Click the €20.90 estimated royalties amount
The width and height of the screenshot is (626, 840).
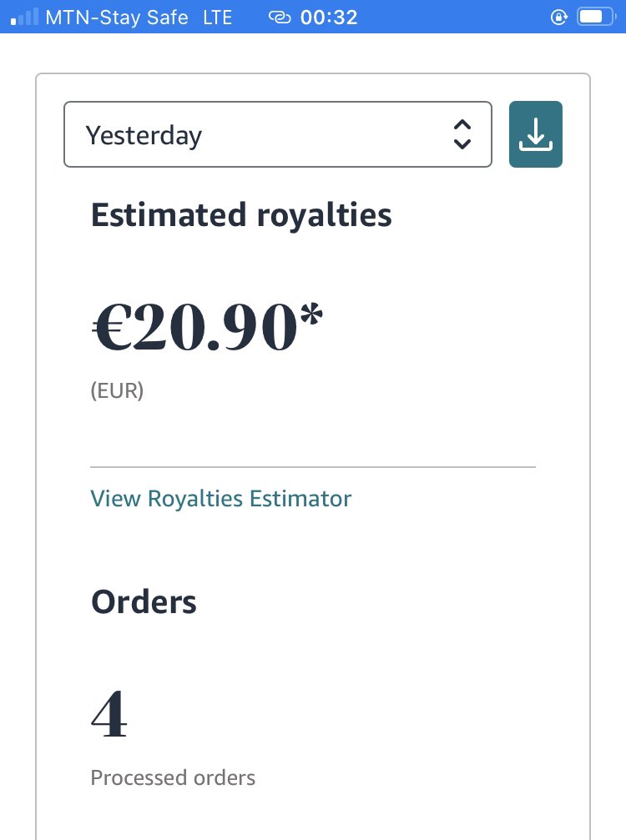(195, 327)
